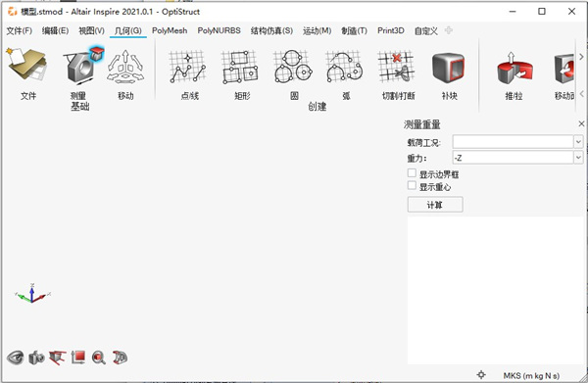Open MKS (m kg N s) unit selector
Image resolution: width=588 pixels, height=383 pixels.
(531, 375)
